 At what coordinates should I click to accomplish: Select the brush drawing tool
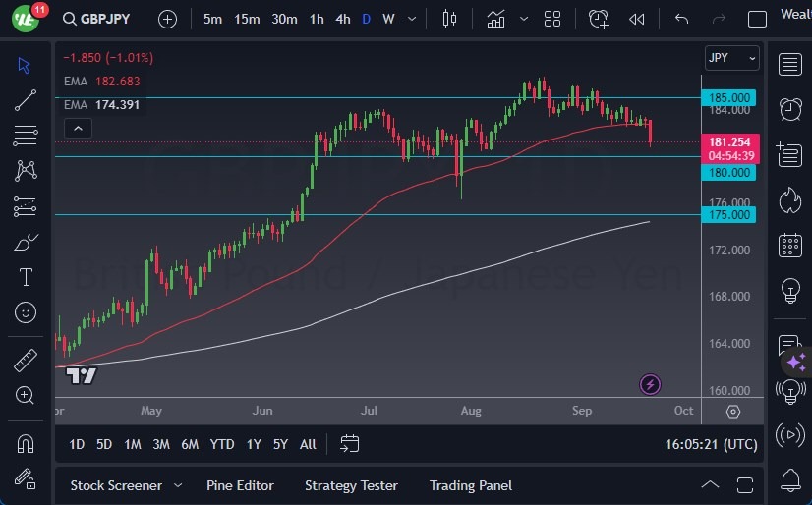26,242
